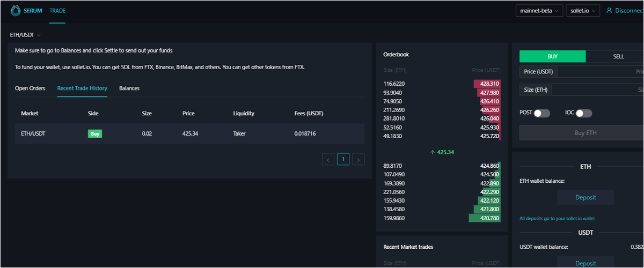Click the user icon beside Disconnect

click(609, 10)
